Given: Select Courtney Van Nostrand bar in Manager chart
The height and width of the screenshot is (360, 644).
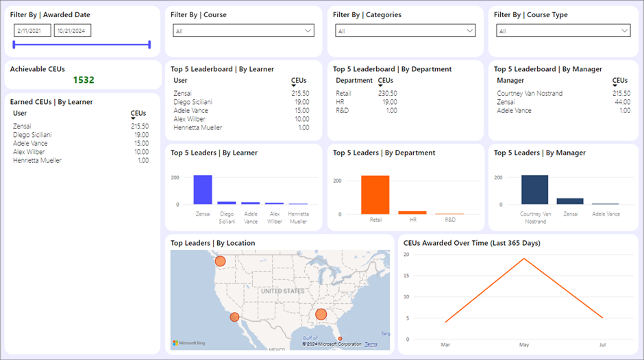Looking at the screenshot, I should 534,190.
